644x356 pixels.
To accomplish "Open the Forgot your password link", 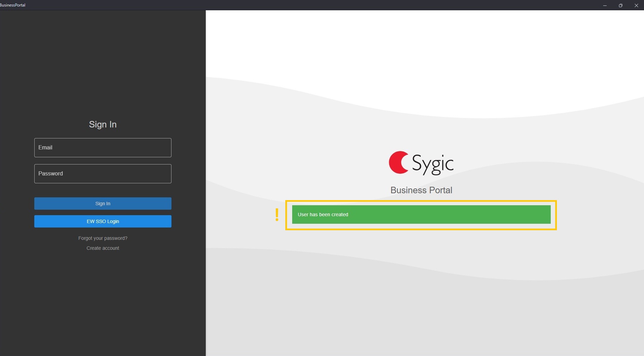I will (103, 238).
